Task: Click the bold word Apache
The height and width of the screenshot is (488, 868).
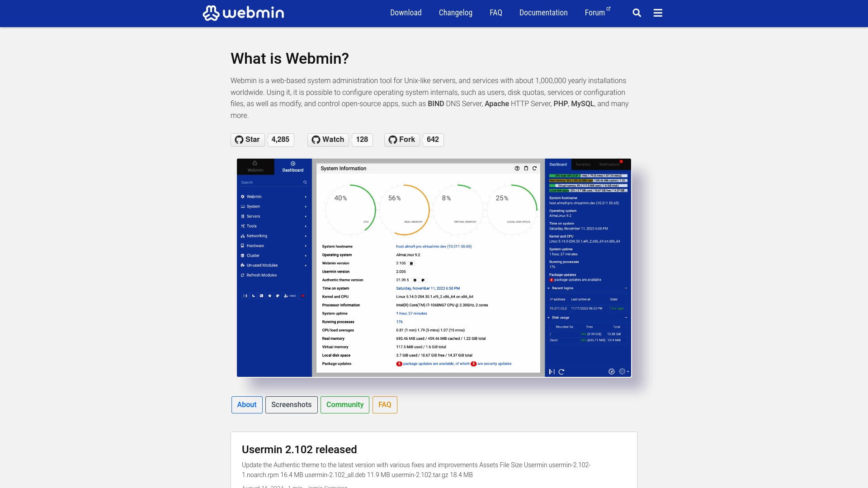Action: pos(497,104)
